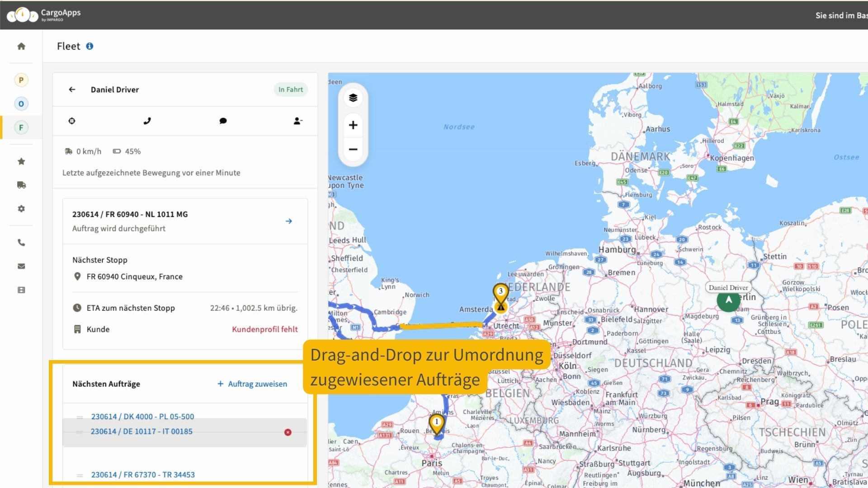868x488 pixels.
Task: Unassign driver with the person-minus icon
Action: pyautogui.click(x=297, y=121)
